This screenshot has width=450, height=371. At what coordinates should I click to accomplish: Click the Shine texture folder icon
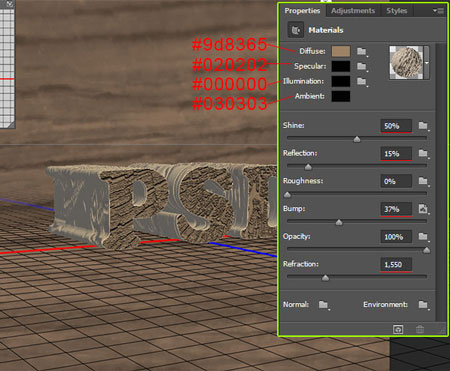click(423, 126)
